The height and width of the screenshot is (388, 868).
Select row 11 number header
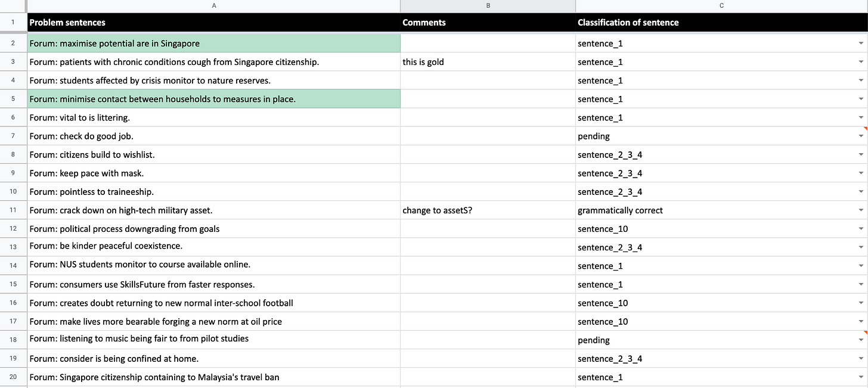[x=13, y=210]
